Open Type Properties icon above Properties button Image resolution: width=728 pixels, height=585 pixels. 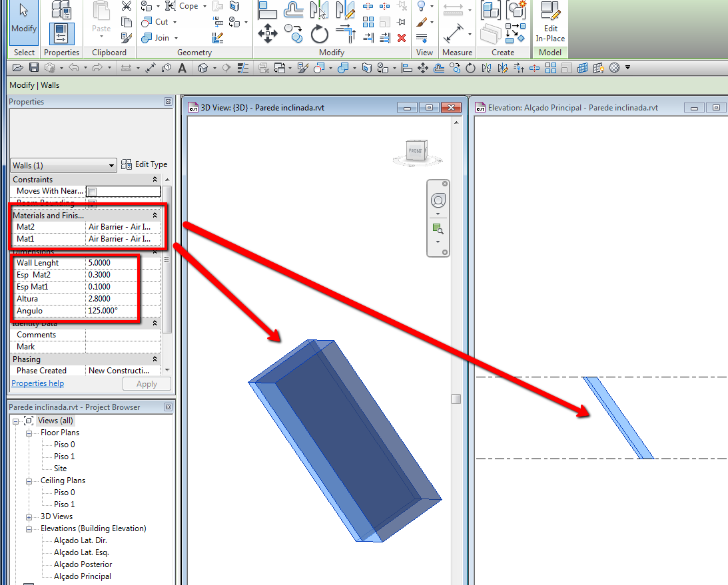pos(61,10)
